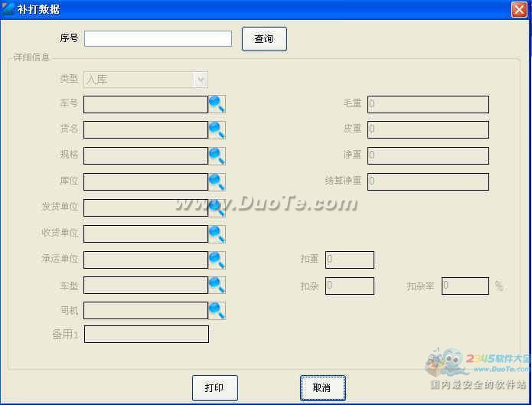Click the magnifier icon next to 车号
532x405 pixels.
(217, 104)
